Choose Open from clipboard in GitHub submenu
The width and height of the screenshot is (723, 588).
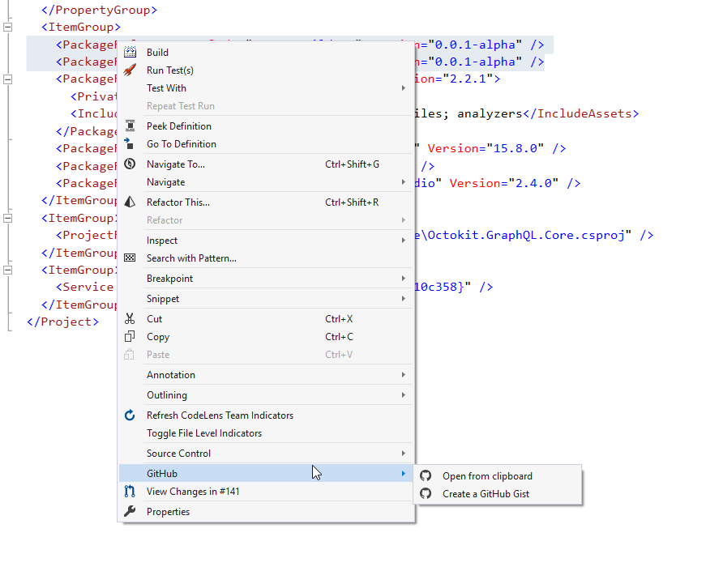coord(498,475)
